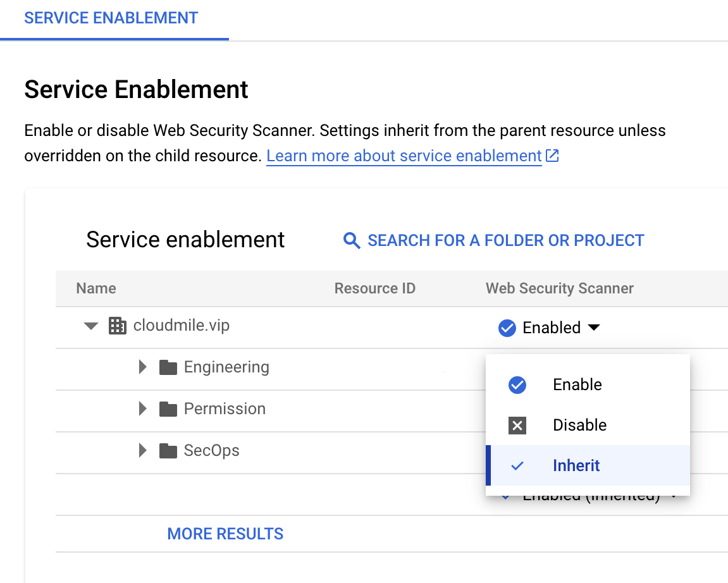The width and height of the screenshot is (728, 583).
Task: Click the SecOps folder icon
Action: click(x=168, y=451)
